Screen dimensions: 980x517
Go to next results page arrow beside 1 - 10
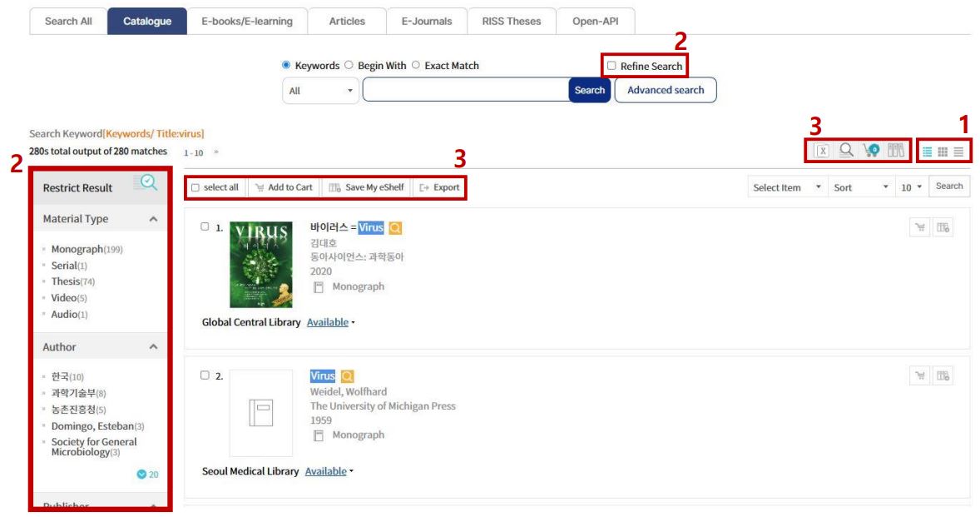point(216,152)
